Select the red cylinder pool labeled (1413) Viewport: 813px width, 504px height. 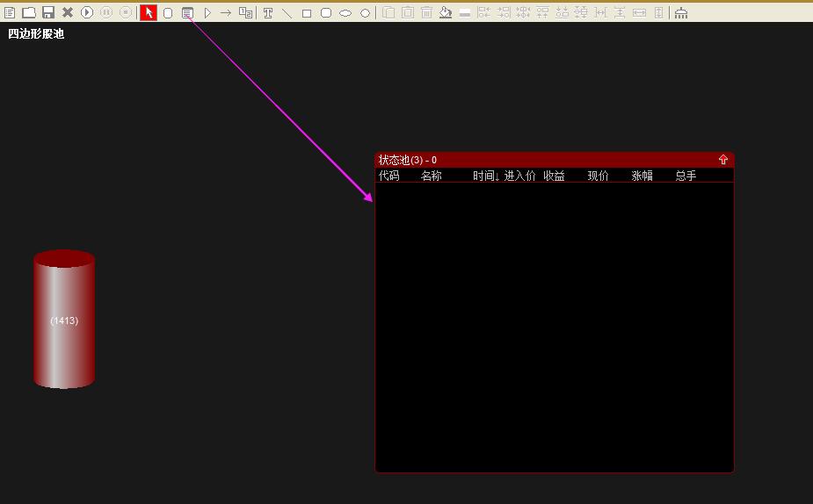click(64, 319)
